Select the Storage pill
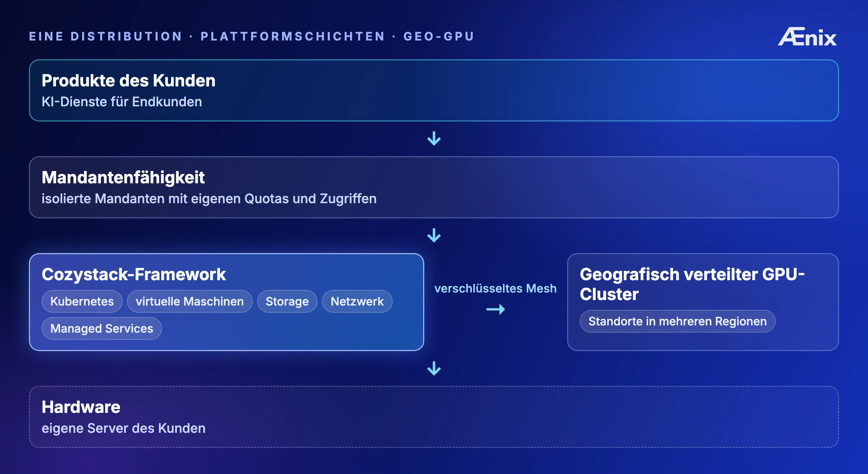 click(x=287, y=301)
